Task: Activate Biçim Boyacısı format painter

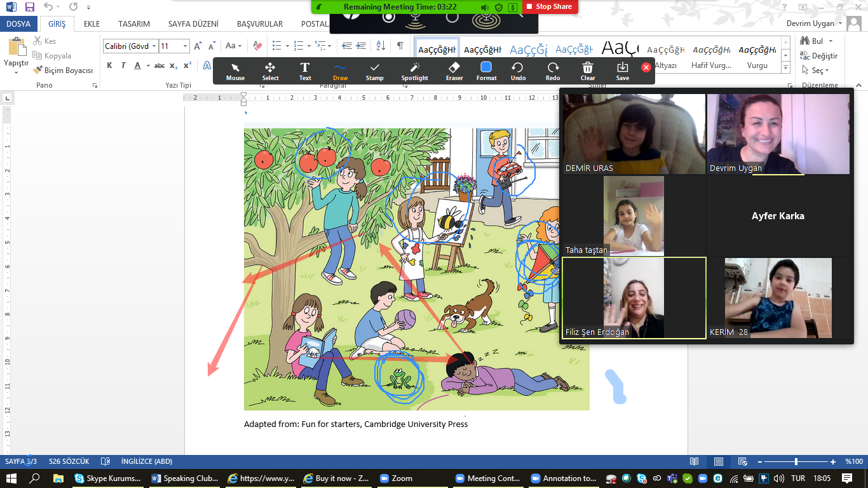Action: [63, 71]
